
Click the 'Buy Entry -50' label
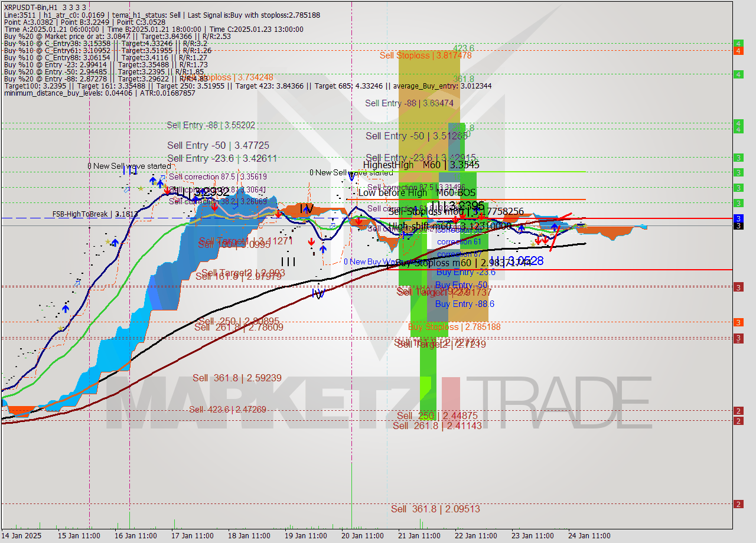pos(461,285)
